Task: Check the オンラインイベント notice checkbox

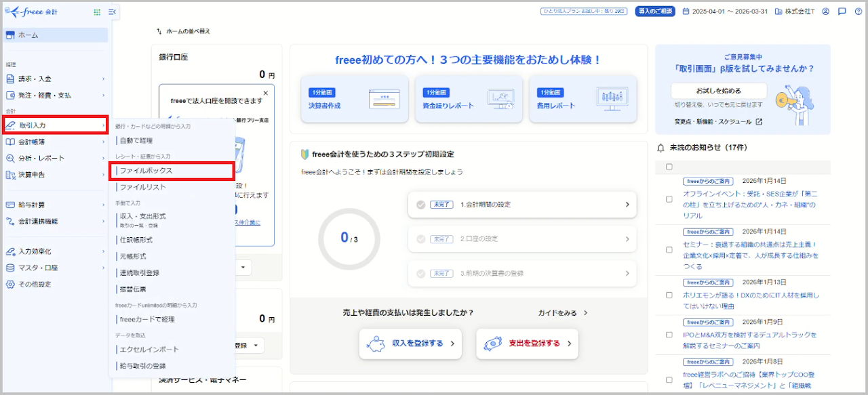Action: coord(669,199)
